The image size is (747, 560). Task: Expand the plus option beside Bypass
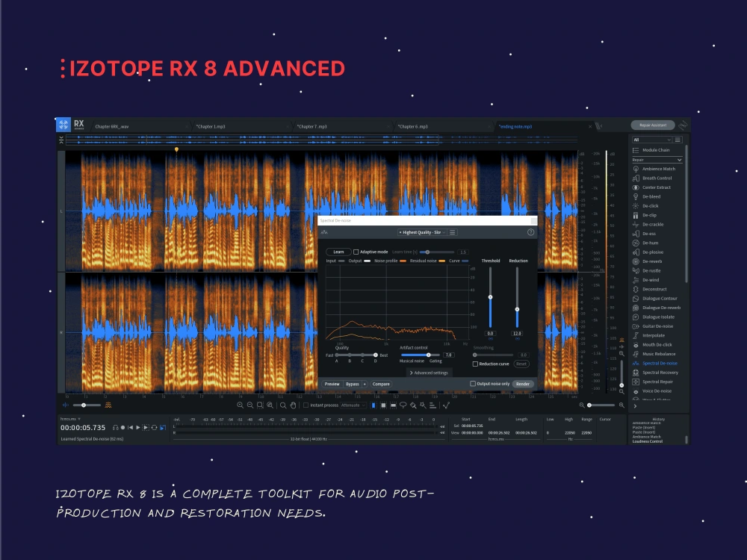pyautogui.click(x=365, y=385)
